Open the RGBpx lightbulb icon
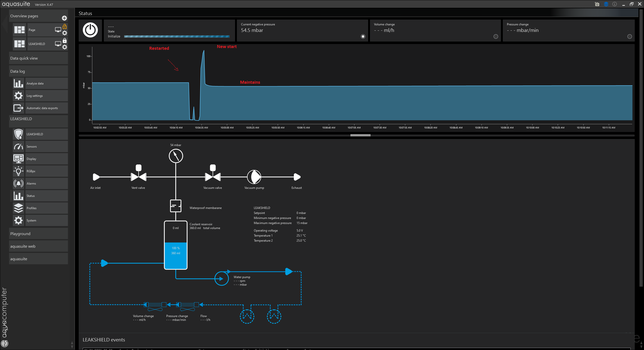Image resolution: width=644 pixels, height=350 pixels. (x=19, y=171)
